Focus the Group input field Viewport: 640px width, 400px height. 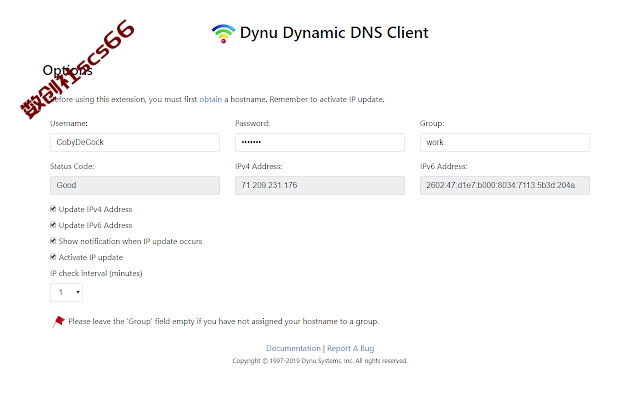(x=504, y=142)
